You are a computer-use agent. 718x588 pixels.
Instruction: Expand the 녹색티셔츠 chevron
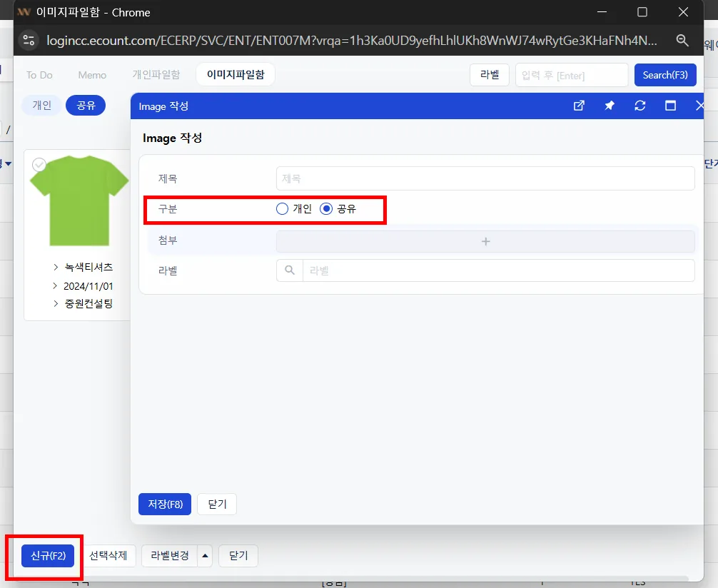[x=56, y=267]
